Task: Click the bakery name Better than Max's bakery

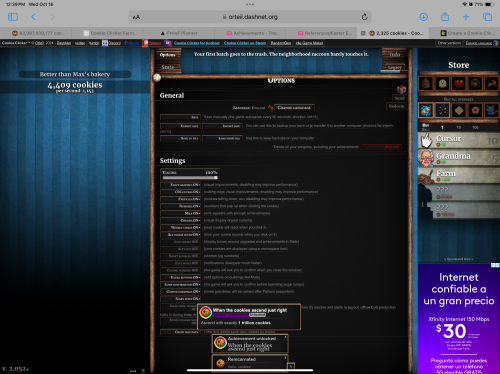Action: pyautogui.click(x=75, y=74)
